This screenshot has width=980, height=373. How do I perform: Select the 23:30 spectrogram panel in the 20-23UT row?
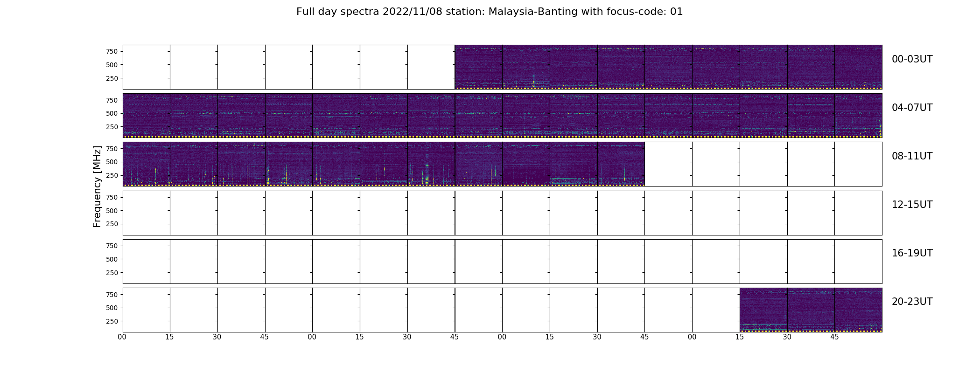811,310
